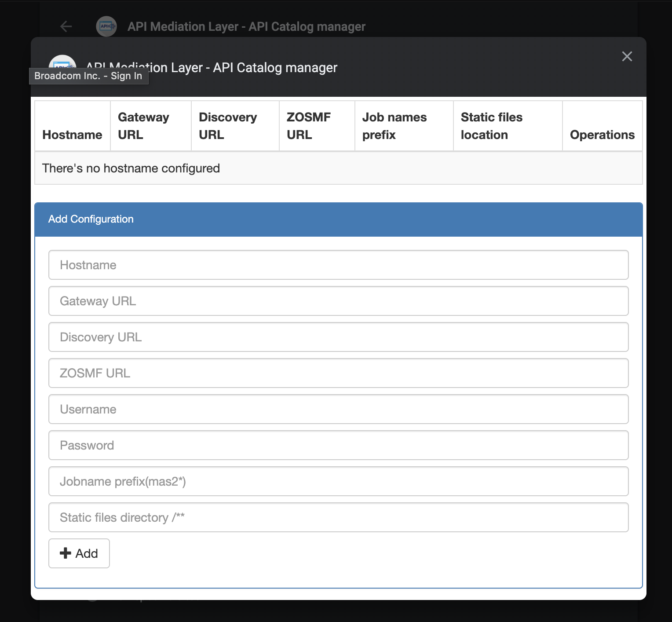
Task: Click the Job names prefix column header
Action: [x=404, y=126]
